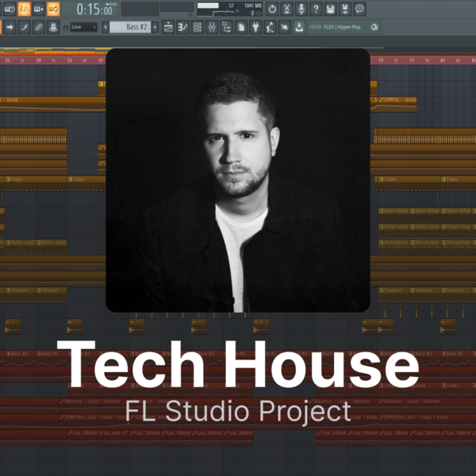Open the Mixer window
The image size is (476, 476).
(212, 27)
